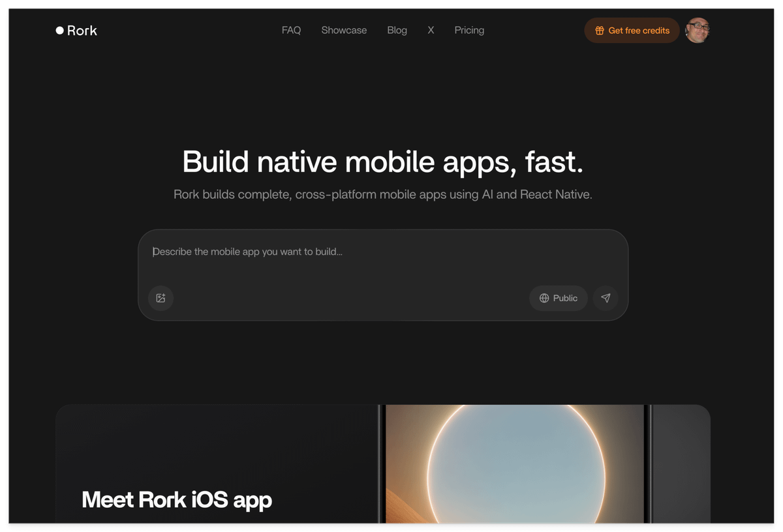Open the user profile avatar menu
783x532 pixels.
[697, 30]
